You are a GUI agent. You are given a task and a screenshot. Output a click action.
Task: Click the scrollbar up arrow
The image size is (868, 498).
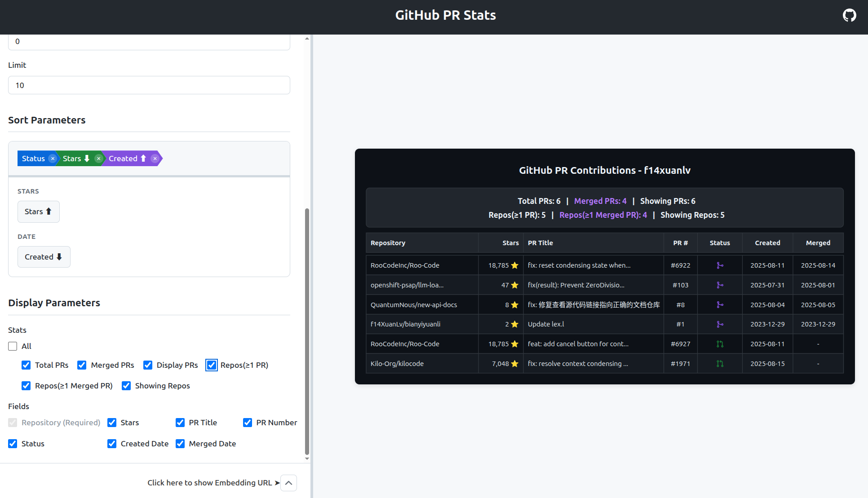(x=307, y=38)
